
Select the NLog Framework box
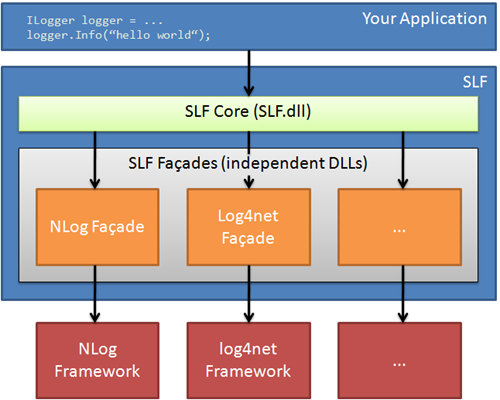tap(97, 360)
